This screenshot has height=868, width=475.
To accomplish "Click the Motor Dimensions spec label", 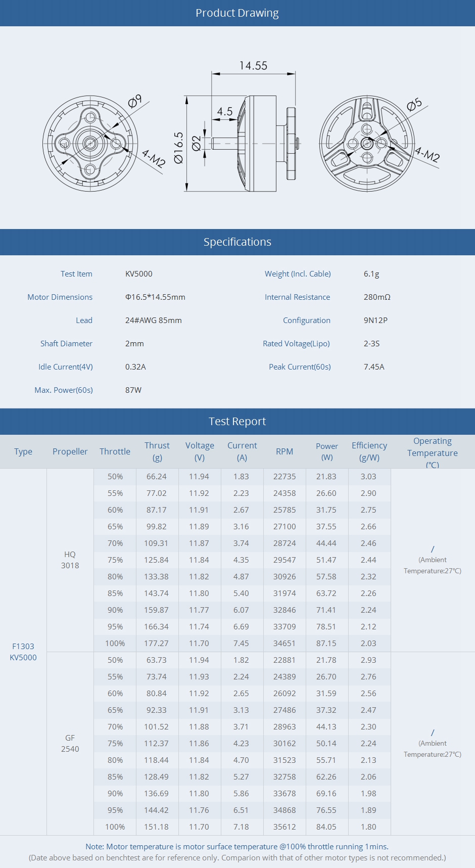I will 60,297.
